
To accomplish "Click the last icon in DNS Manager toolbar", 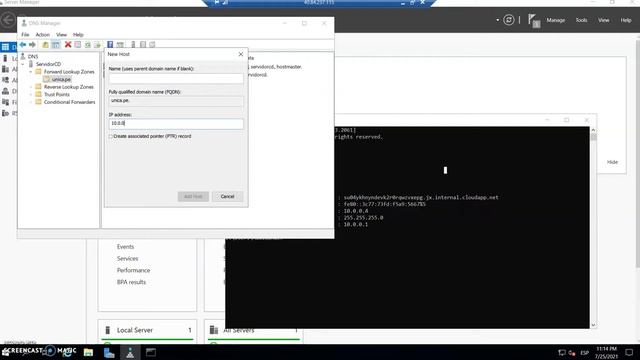I will (152, 44).
